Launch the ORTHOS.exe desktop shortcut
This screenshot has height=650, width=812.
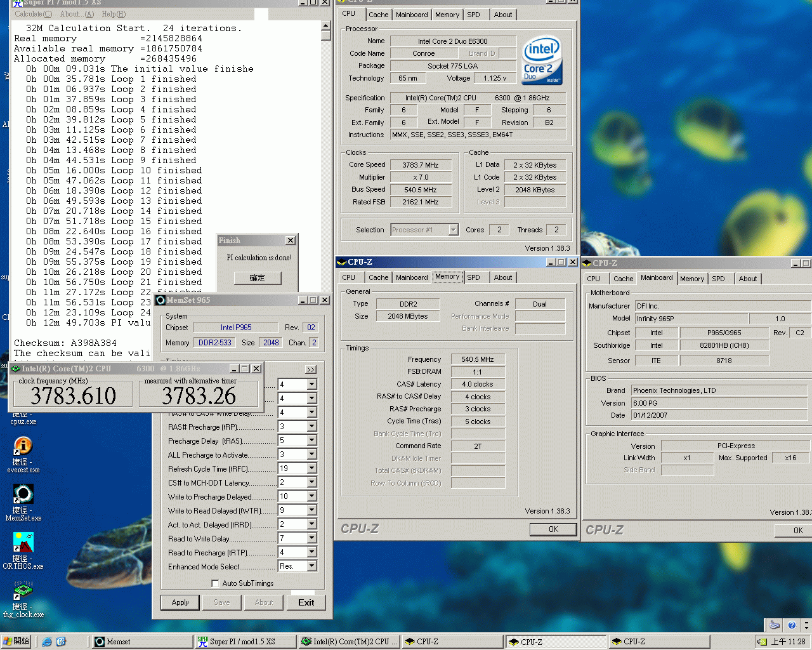(23, 550)
